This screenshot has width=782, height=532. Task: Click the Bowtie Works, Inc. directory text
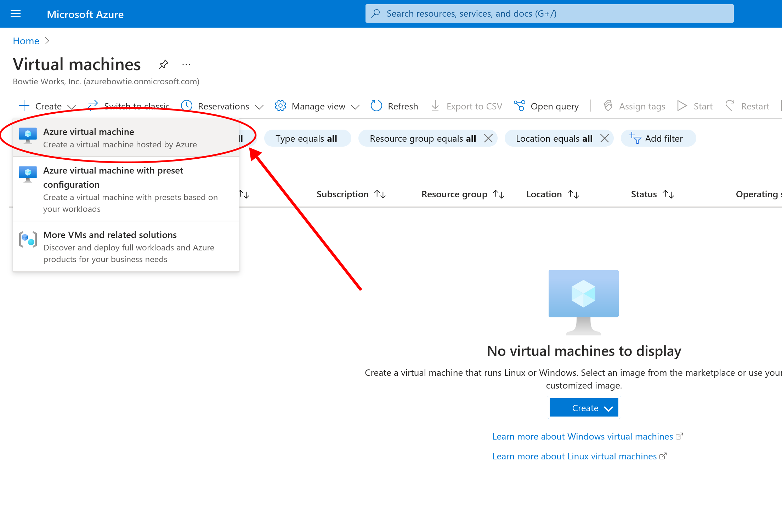point(106,81)
